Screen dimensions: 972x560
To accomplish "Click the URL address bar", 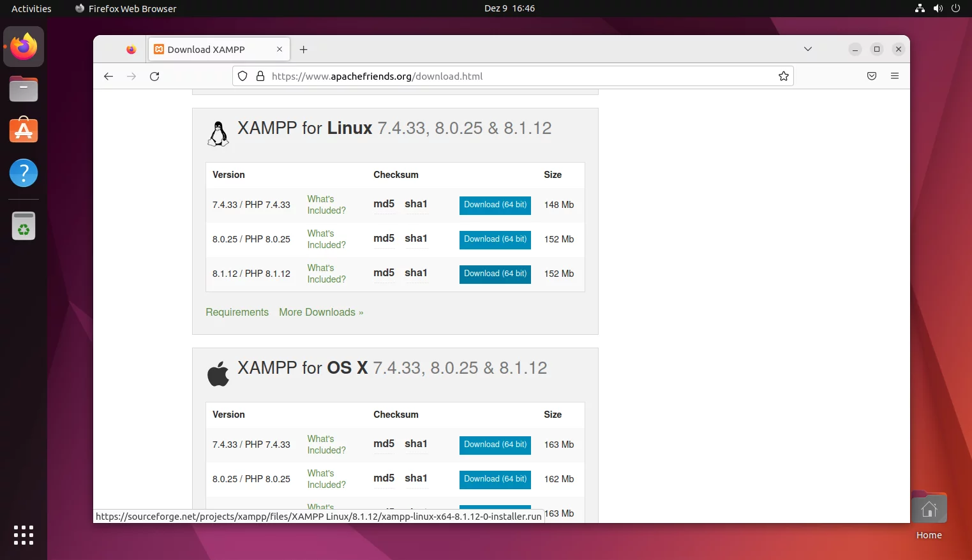I will click(513, 77).
